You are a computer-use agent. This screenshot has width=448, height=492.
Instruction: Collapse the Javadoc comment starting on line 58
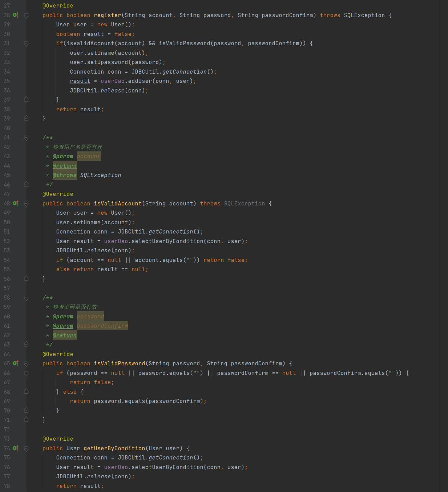[26, 298]
